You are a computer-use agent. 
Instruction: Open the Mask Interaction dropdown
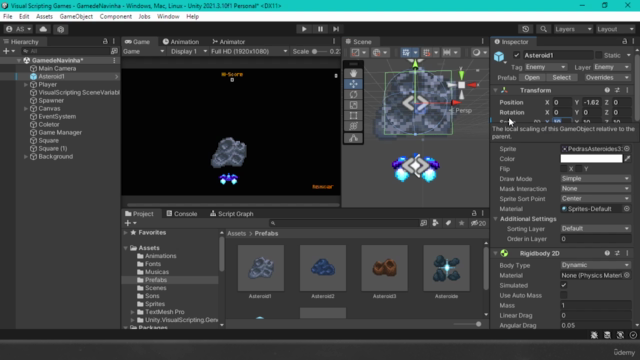pyautogui.click(x=596, y=189)
